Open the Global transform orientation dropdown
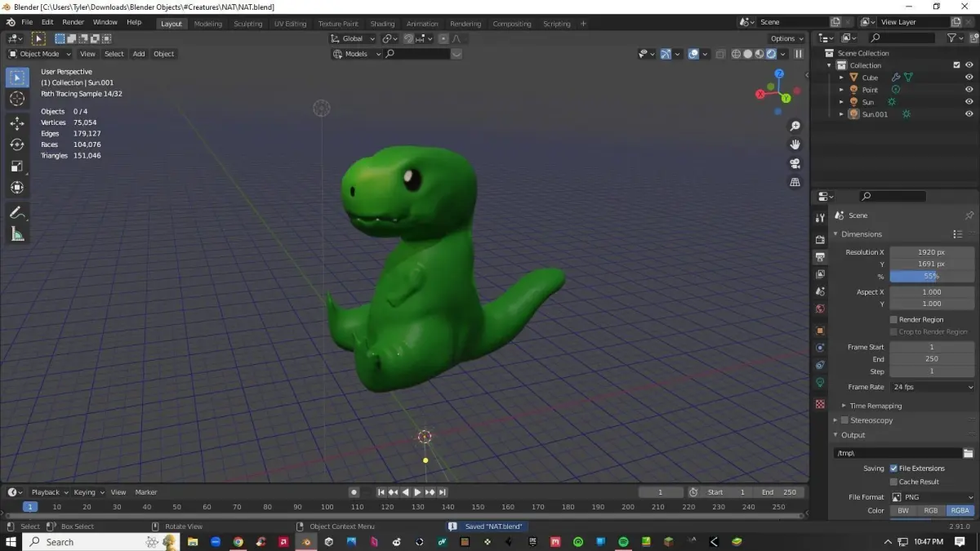The image size is (980, 551). tap(354, 38)
